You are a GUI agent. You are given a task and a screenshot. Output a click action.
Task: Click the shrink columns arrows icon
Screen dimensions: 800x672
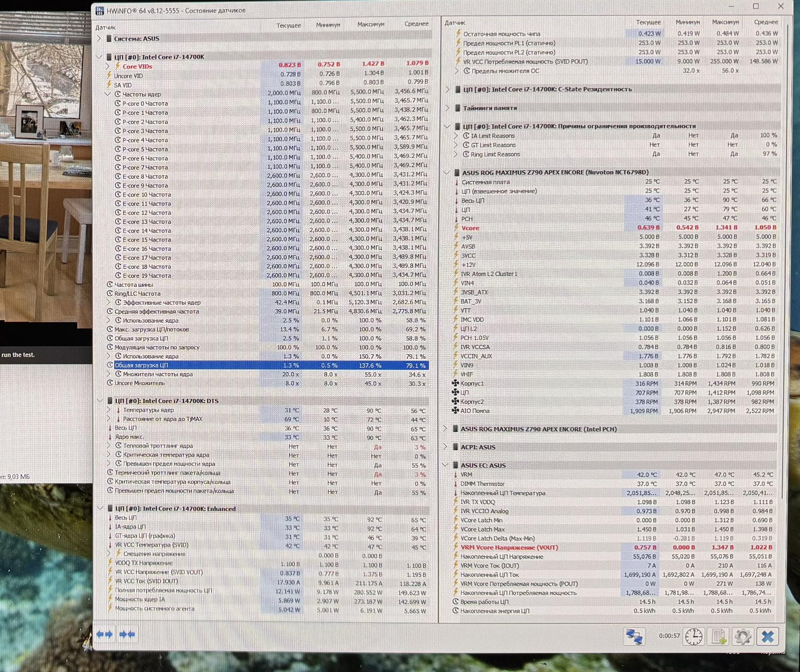127,634
